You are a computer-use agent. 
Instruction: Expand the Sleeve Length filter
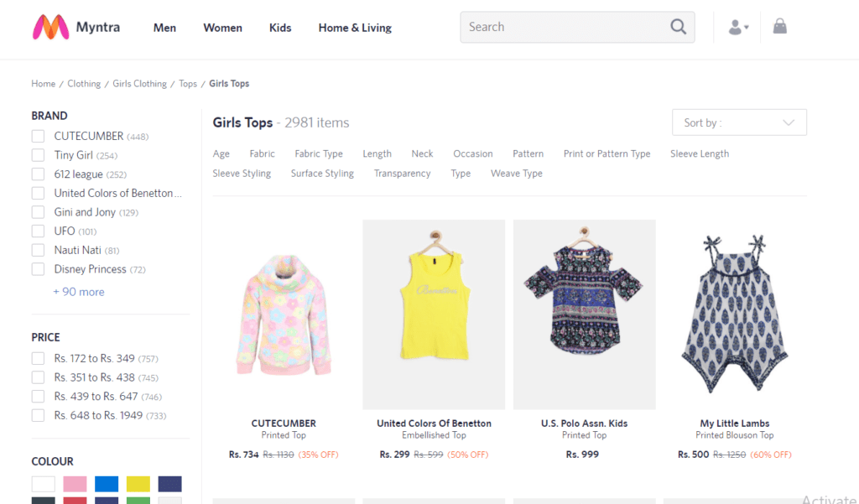tap(699, 153)
